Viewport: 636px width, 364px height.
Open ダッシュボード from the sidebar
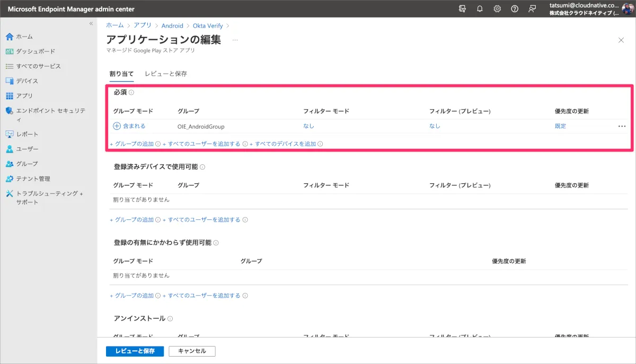coord(36,51)
